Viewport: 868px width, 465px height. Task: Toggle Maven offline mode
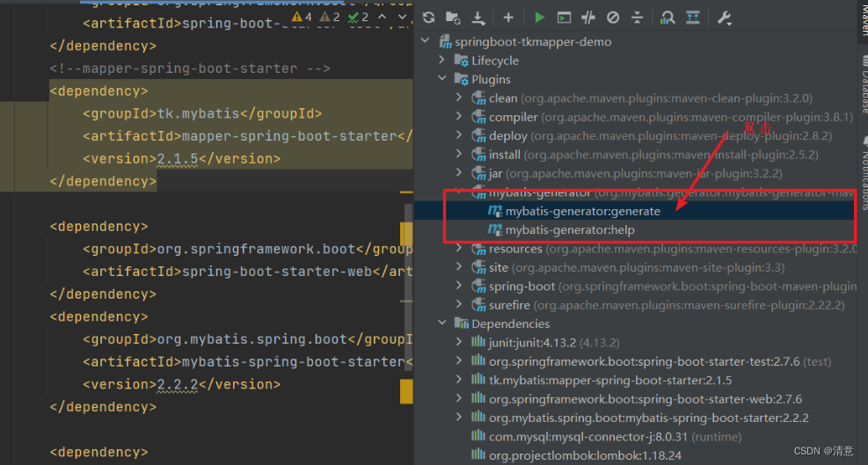tap(587, 18)
